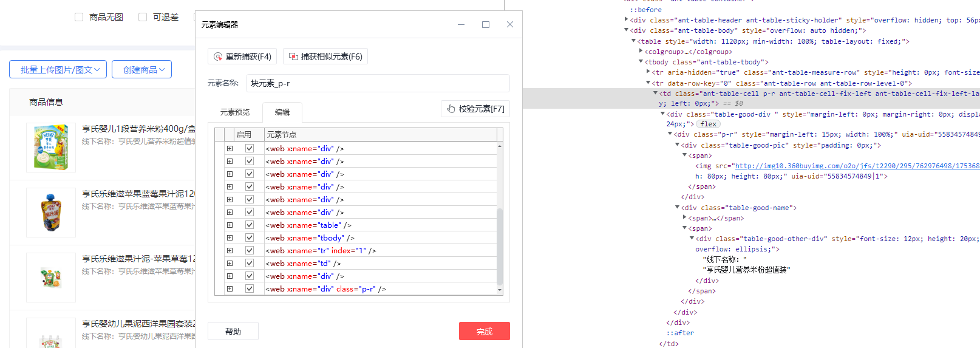Screen dimensions: 980x348
Task: Uncheck the enable box for td node
Action: click(250, 264)
